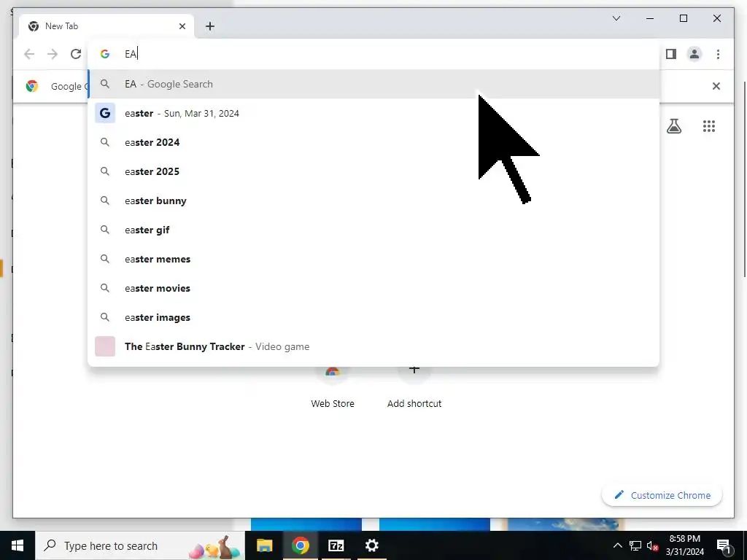The image size is (747, 560).
Task: Pick the 'easter movies' suggestion
Action: click(x=374, y=288)
